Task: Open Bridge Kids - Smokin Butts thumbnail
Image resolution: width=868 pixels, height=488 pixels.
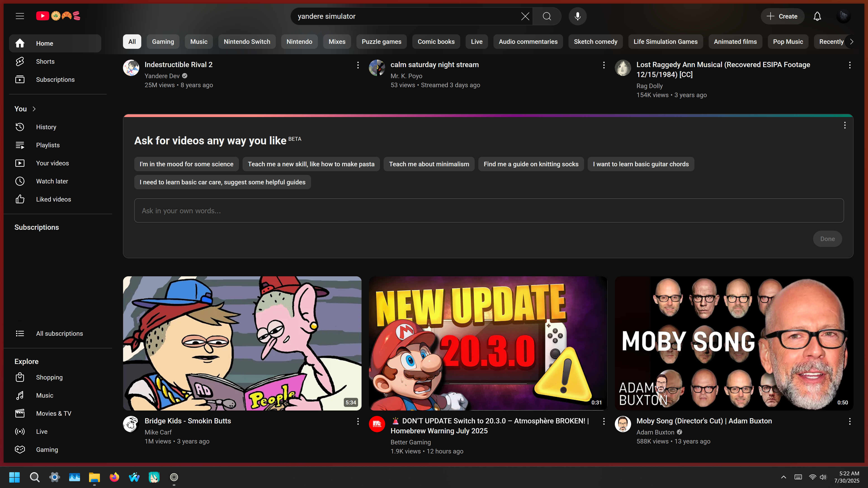Action: [x=242, y=343]
